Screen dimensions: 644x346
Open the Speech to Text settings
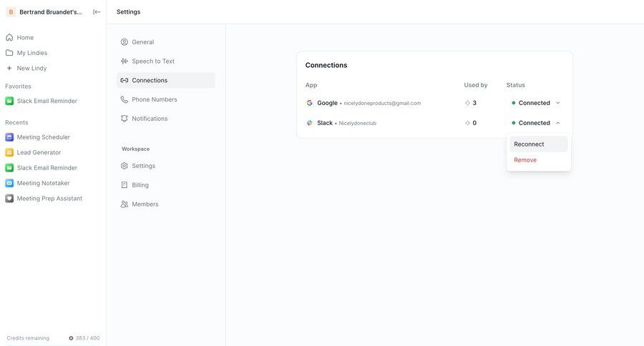coord(166,61)
